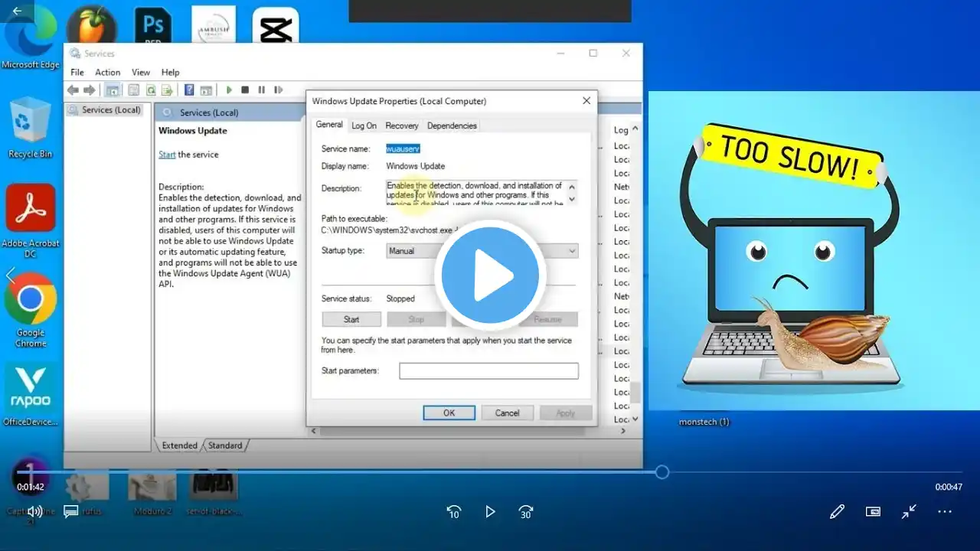This screenshot has height=551, width=980.
Task: Skip back 10 seconds
Action: [453, 511]
